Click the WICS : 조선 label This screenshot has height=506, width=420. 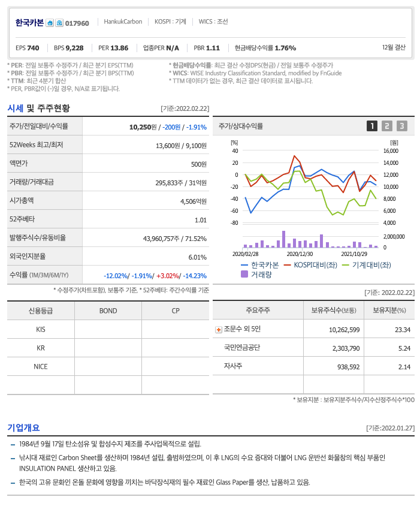click(213, 22)
